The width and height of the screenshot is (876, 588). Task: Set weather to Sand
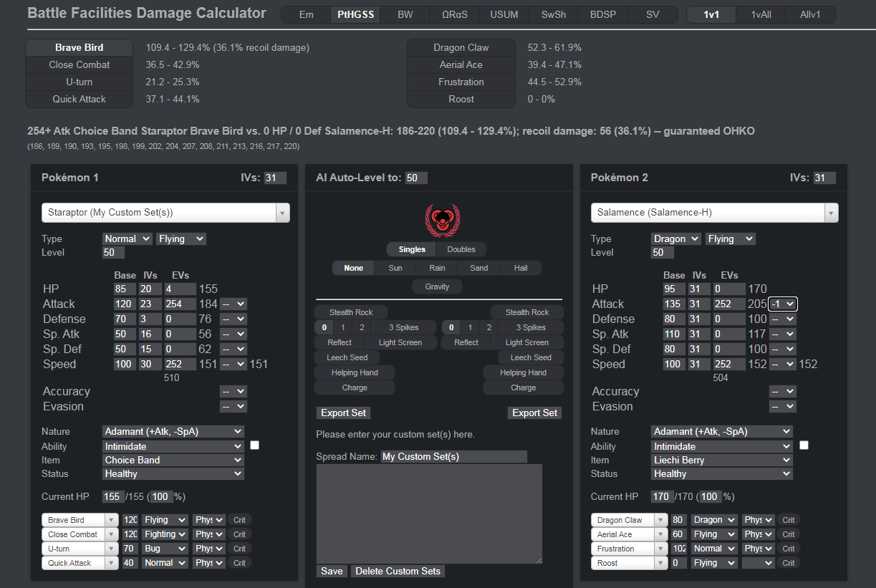479,268
